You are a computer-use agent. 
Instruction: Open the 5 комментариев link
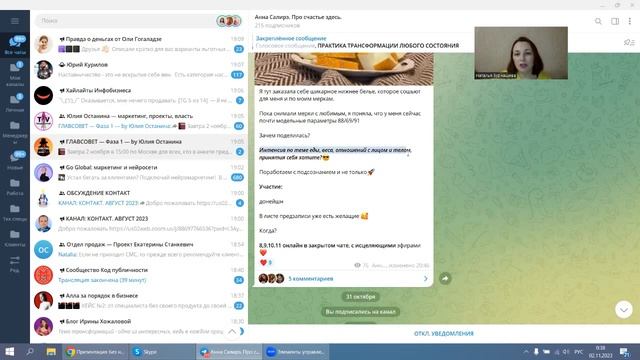coord(311,278)
